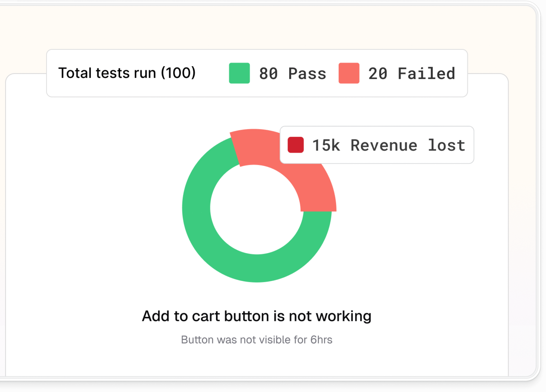Click the "20 Failed" text
Viewport: 546px width, 392px height.
click(412, 74)
